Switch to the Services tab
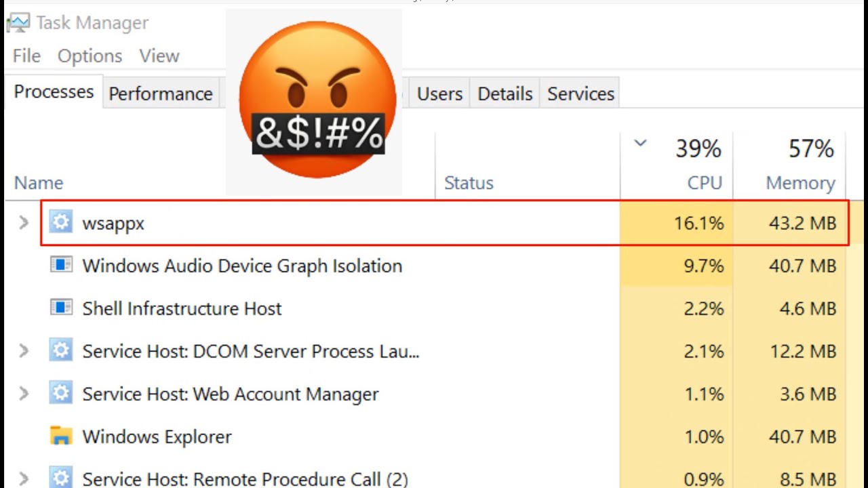The height and width of the screenshot is (488, 868). coord(581,94)
